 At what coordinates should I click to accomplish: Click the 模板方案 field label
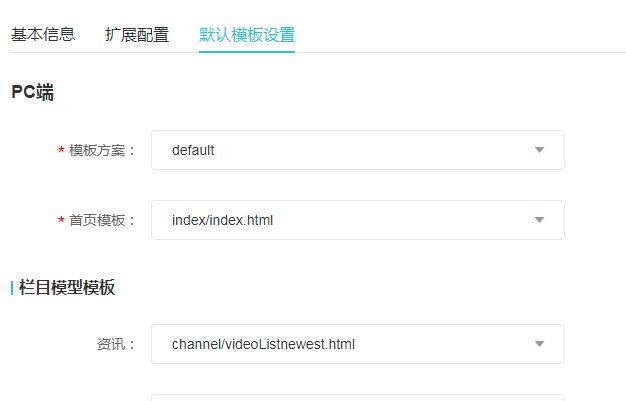click(102, 151)
